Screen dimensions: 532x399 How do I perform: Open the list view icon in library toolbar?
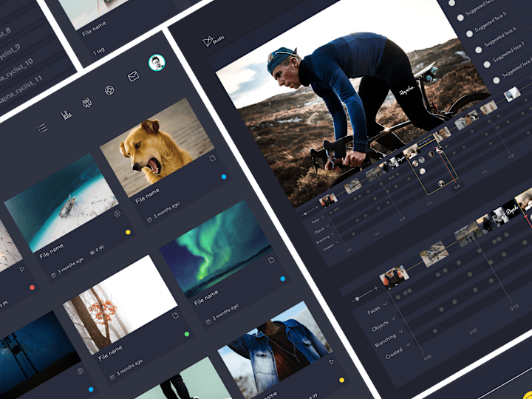(x=43, y=128)
